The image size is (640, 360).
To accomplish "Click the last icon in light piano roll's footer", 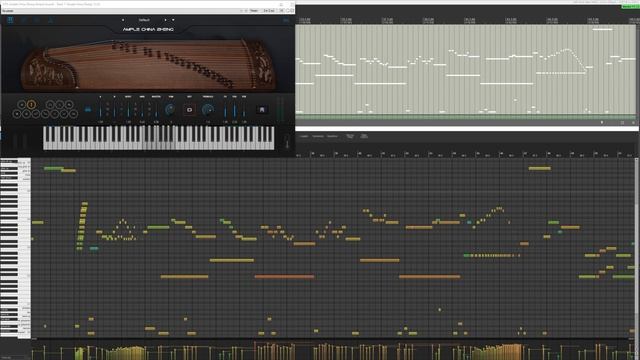I will pos(633,122).
